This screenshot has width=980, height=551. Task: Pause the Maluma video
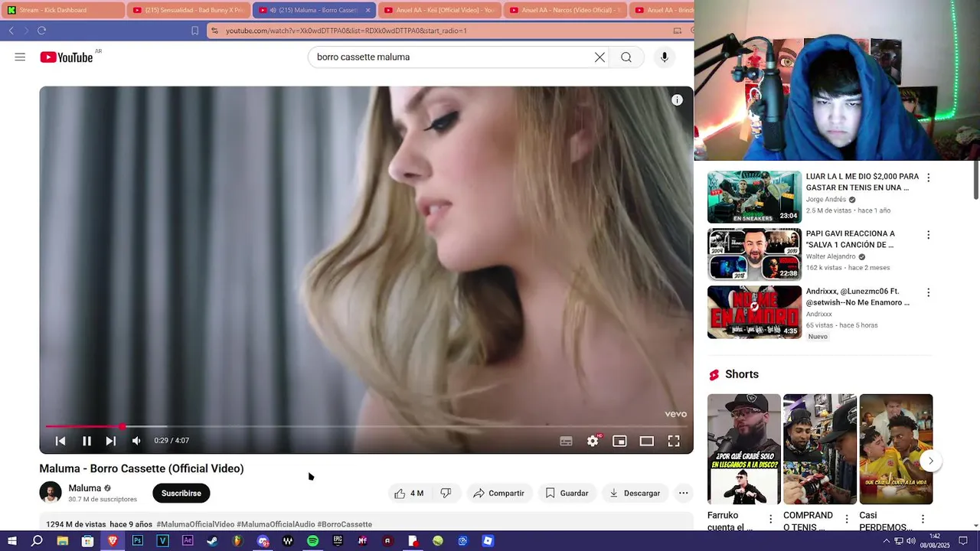point(87,441)
